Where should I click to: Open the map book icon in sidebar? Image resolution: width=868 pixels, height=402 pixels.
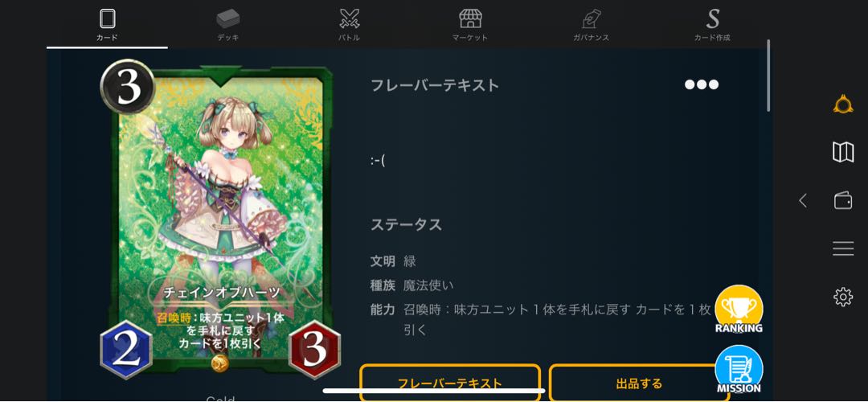843,152
